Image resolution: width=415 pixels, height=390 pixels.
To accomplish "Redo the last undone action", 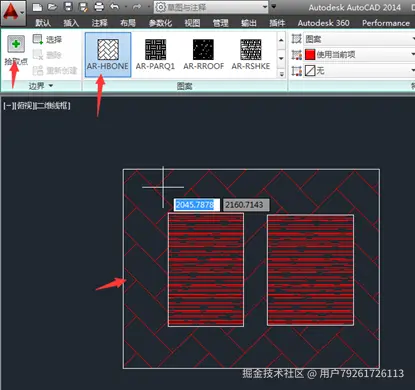I will click(x=137, y=7).
